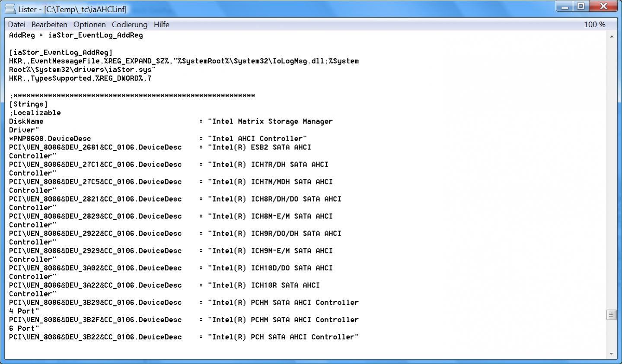Viewport: 622px width, 364px height.
Task: Click the DEV_3B22 DeviceDesc line
Action: click(184, 337)
